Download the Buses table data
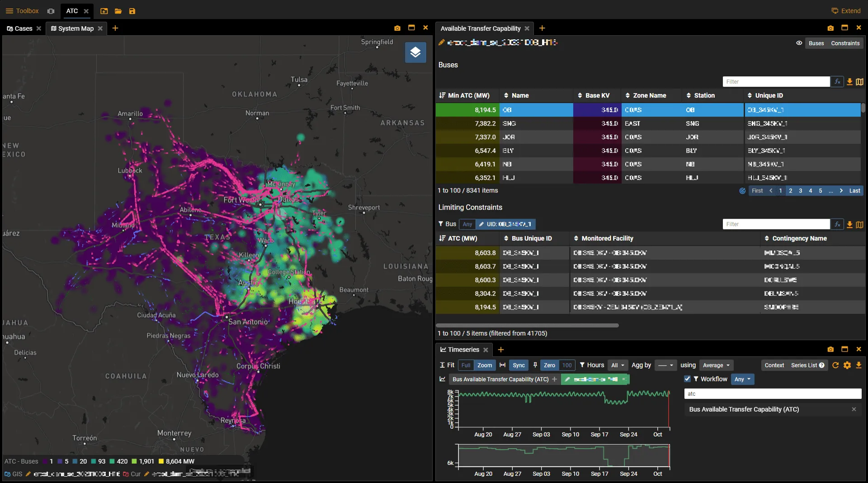Screen dimensions: 868x483 click(x=849, y=82)
